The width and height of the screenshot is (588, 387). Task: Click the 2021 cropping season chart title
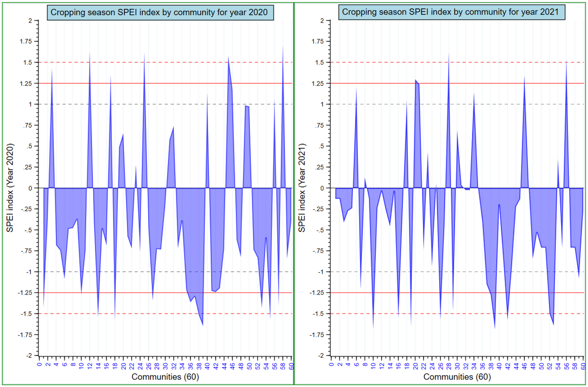coord(451,12)
